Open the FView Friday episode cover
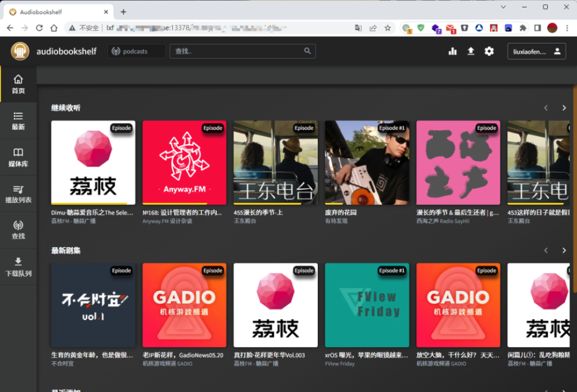577x392 pixels. click(367, 305)
